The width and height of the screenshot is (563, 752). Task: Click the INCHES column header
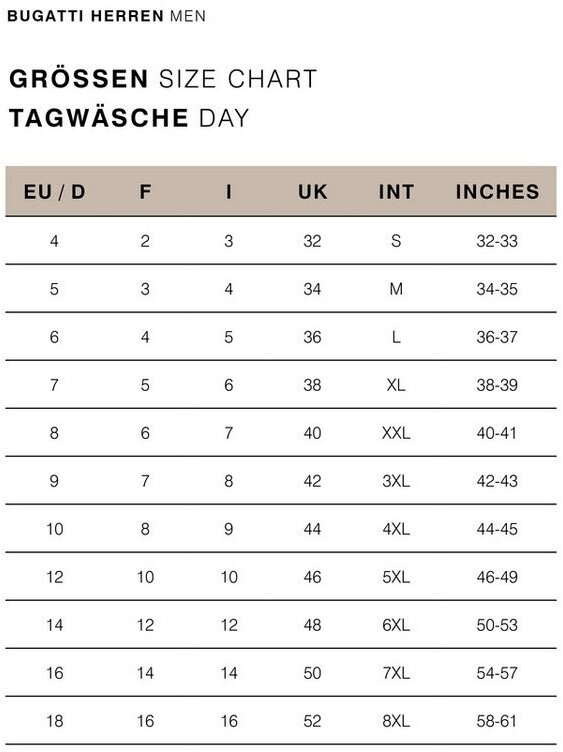tap(497, 192)
